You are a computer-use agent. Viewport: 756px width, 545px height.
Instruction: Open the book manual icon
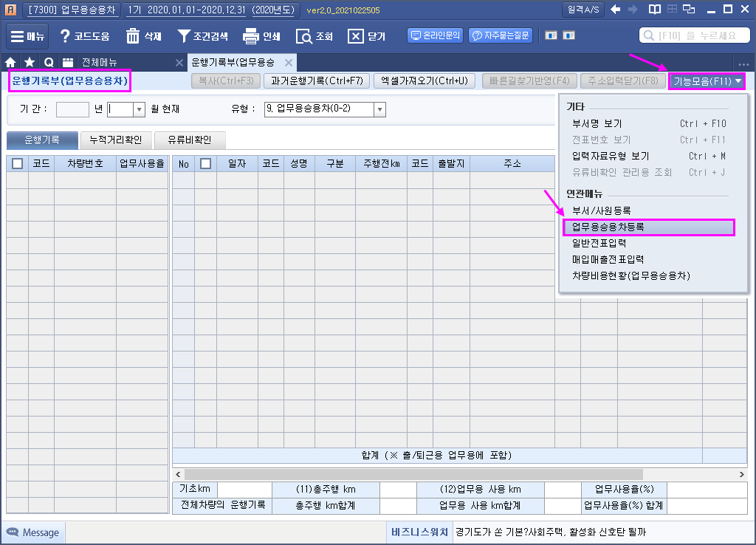tap(654, 9)
